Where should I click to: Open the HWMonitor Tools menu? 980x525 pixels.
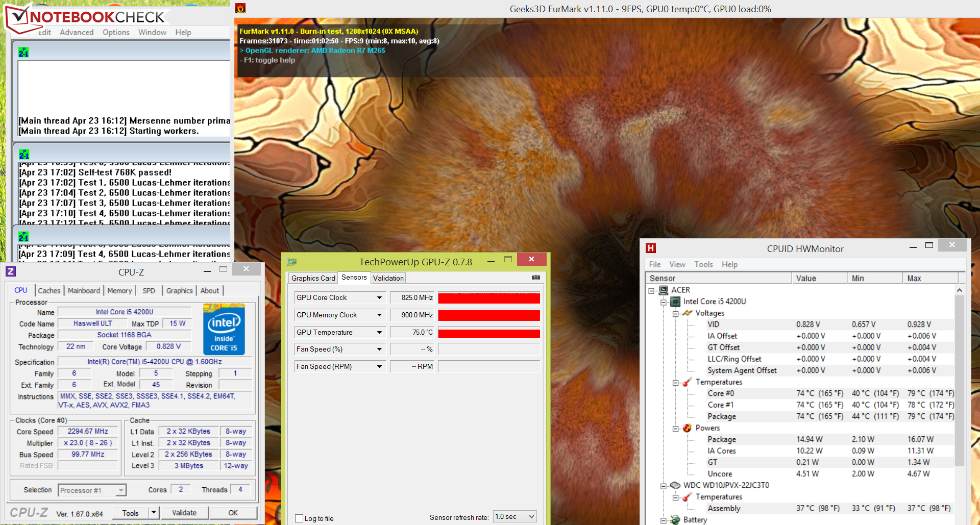703,264
